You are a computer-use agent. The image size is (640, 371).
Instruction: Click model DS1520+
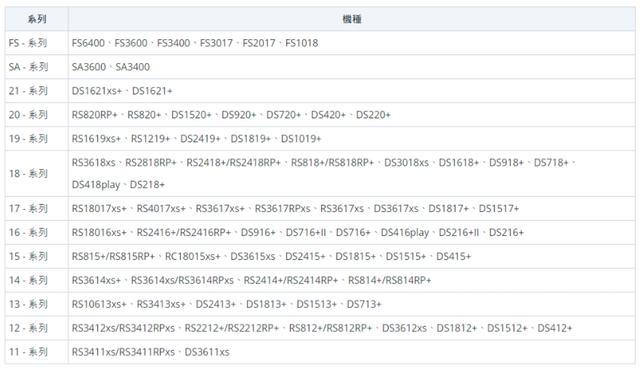click(191, 115)
